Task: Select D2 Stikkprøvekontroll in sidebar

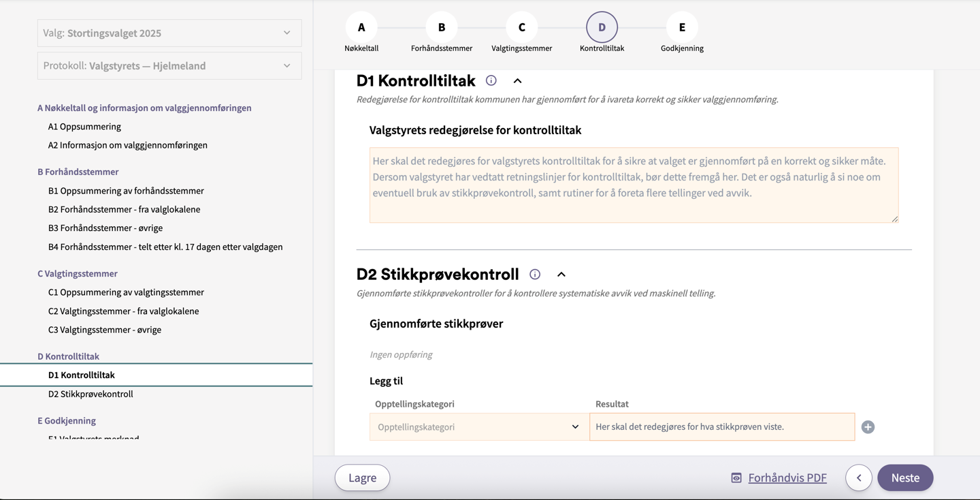Action: click(x=91, y=394)
